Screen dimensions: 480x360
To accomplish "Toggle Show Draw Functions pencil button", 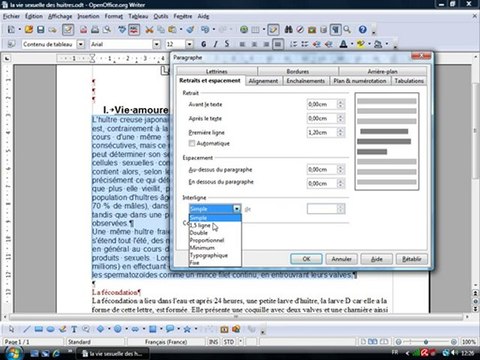I will 273,29.
